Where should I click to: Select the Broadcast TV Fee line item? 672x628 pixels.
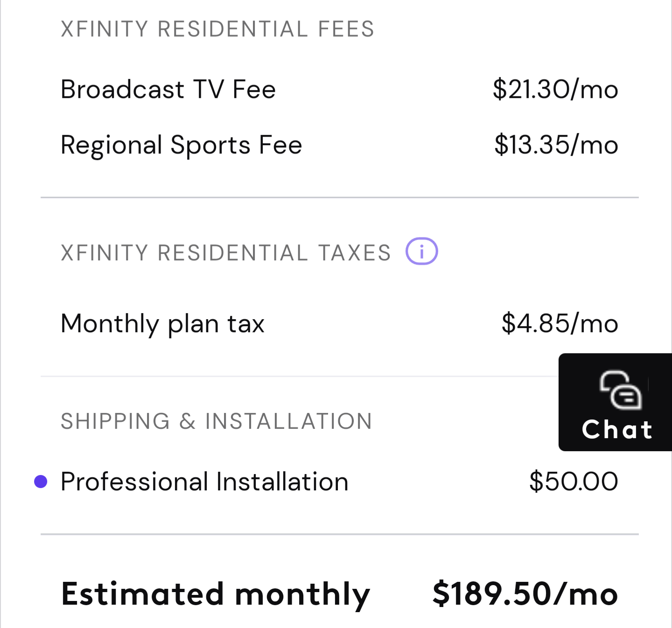pyautogui.click(x=168, y=89)
